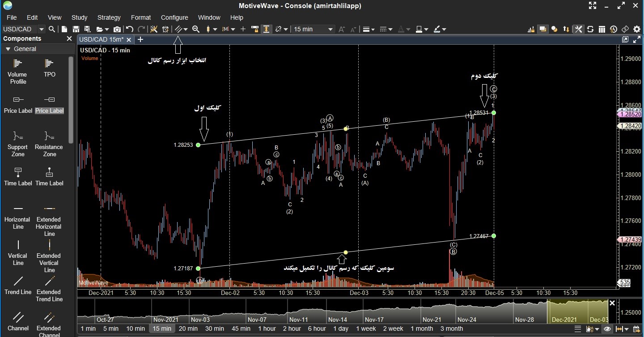The image size is (644, 337).
Task: Toggle the highlighted overlapping windows panel icon
Action: 543,29
